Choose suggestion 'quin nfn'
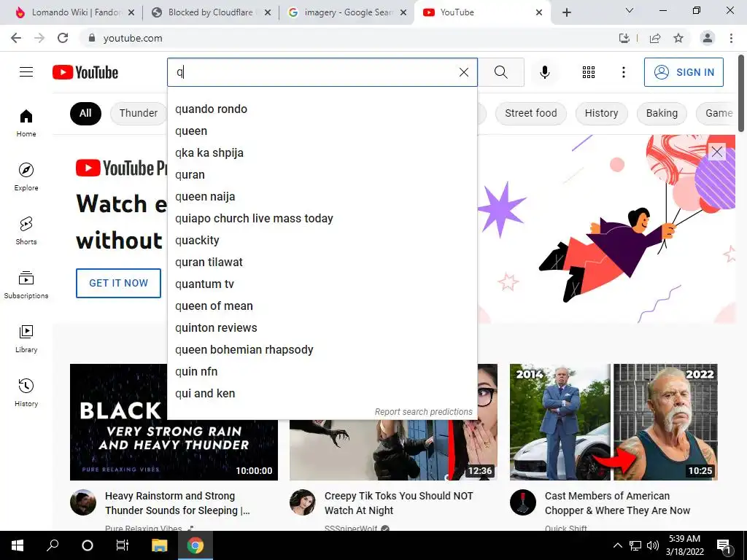The image size is (747, 560). (x=322, y=372)
